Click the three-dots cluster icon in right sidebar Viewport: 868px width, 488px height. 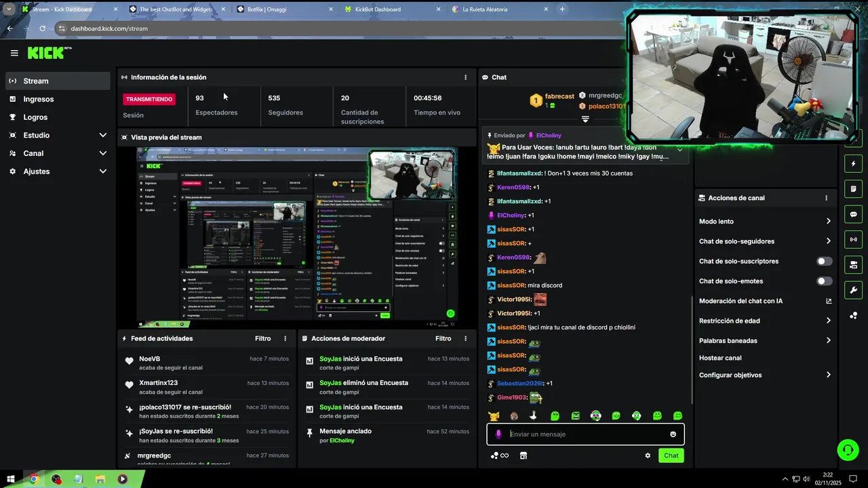coord(853,315)
